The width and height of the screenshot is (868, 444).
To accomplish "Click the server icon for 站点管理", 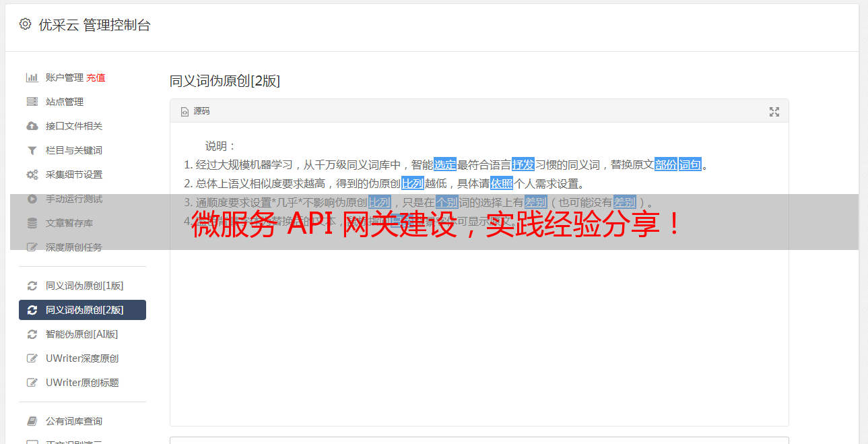I will pos(32,102).
